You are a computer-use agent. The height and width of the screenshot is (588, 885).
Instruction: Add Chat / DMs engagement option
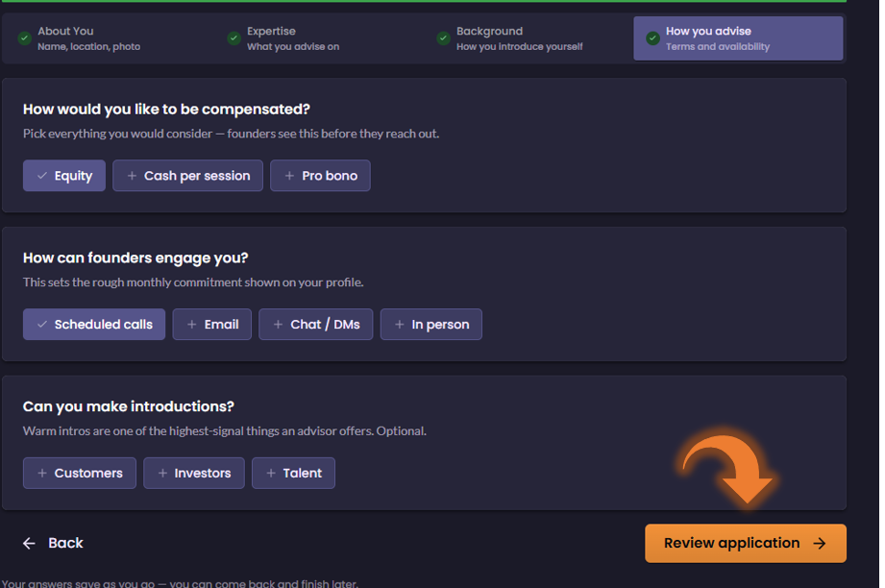pyautogui.click(x=316, y=325)
